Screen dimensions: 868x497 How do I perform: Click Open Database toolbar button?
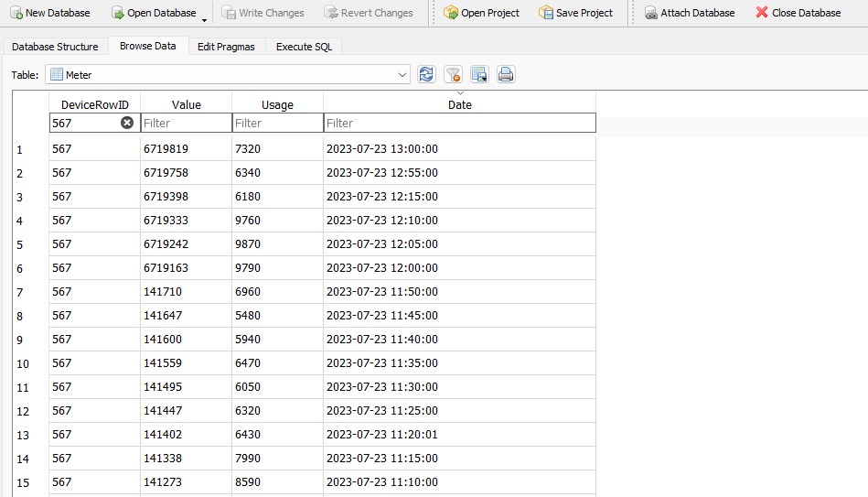(x=154, y=13)
